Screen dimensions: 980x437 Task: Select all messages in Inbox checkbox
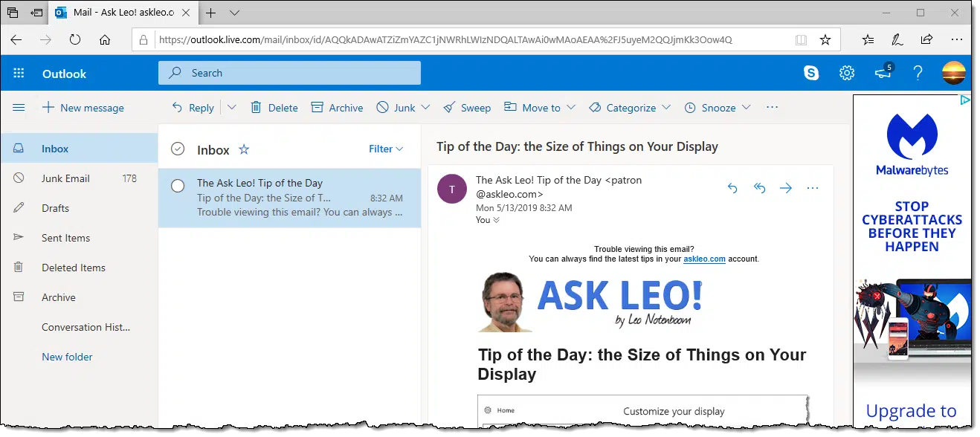pyautogui.click(x=178, y=149)
